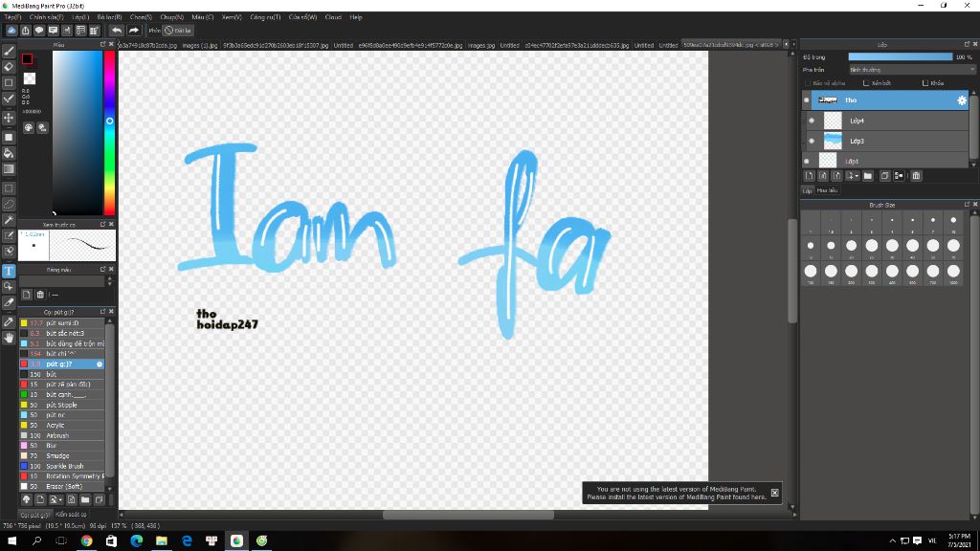Image resolution: width=980 pixels, height=551 pixels.
Task: Open the Help menu
Action: tap(356, 17)
